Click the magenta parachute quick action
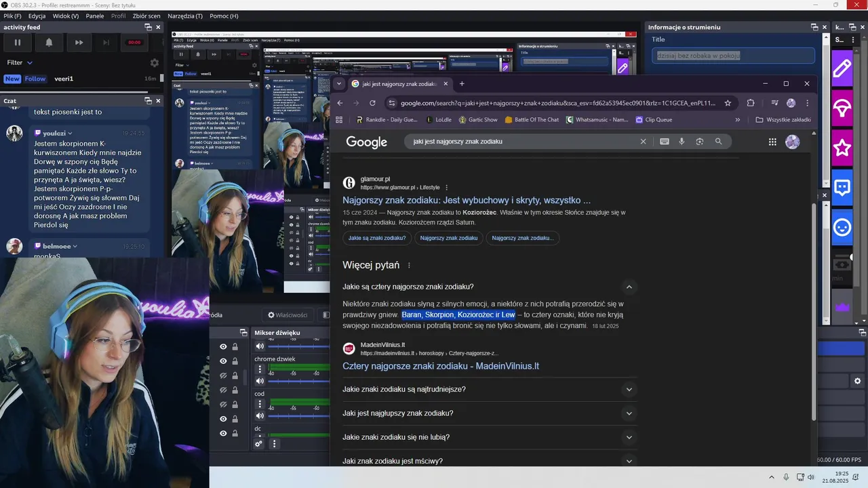This screenshot has width=868, height=488. click(x=842, y=108)
